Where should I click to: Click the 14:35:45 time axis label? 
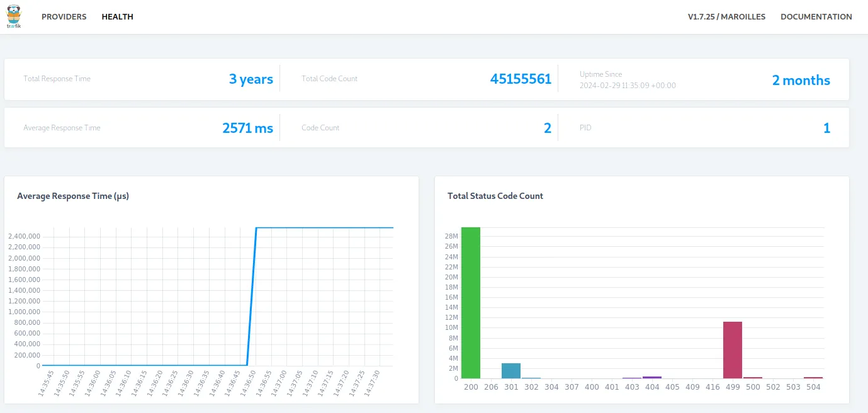(x=46, y=384)
